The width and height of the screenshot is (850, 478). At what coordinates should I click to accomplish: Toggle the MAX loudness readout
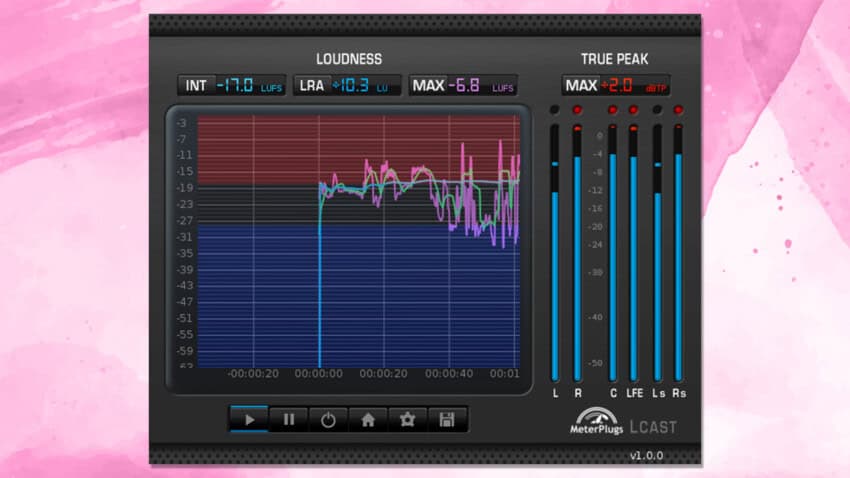coord(461,86)
